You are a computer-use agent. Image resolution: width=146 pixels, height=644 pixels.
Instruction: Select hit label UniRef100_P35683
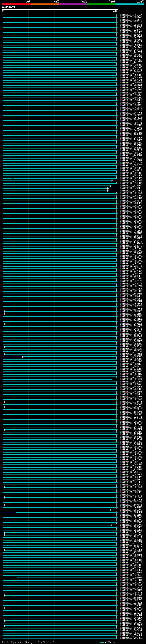click(131, 65)
